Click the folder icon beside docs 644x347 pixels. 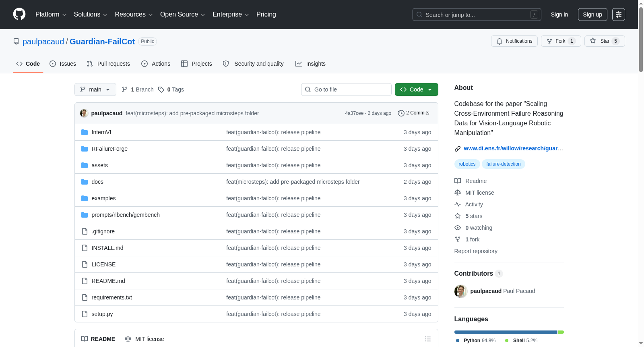[x=85, y=182]
